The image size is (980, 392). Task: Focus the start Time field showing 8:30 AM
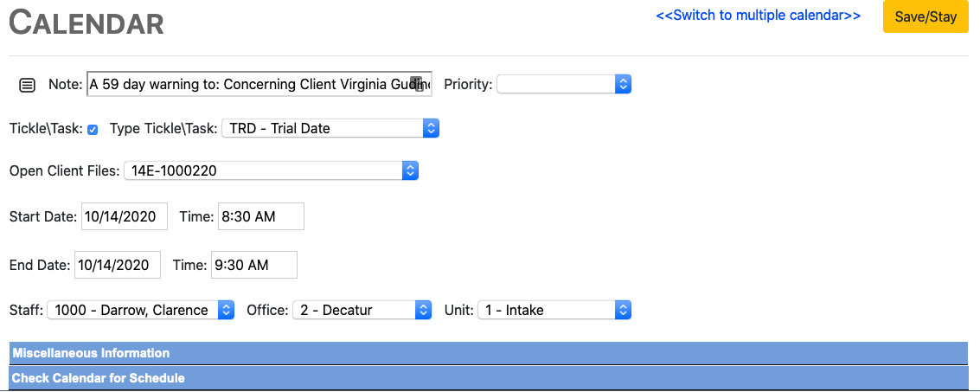tap(260, 216)
